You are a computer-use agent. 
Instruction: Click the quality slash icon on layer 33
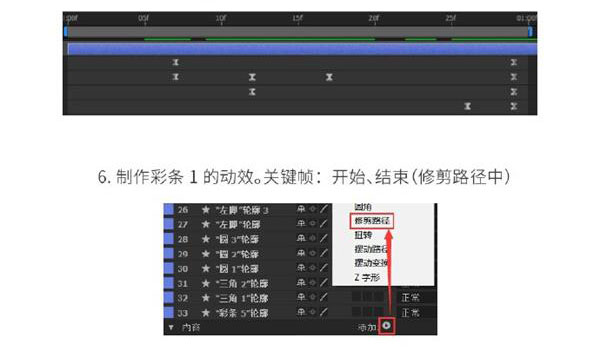click(324, 312)
